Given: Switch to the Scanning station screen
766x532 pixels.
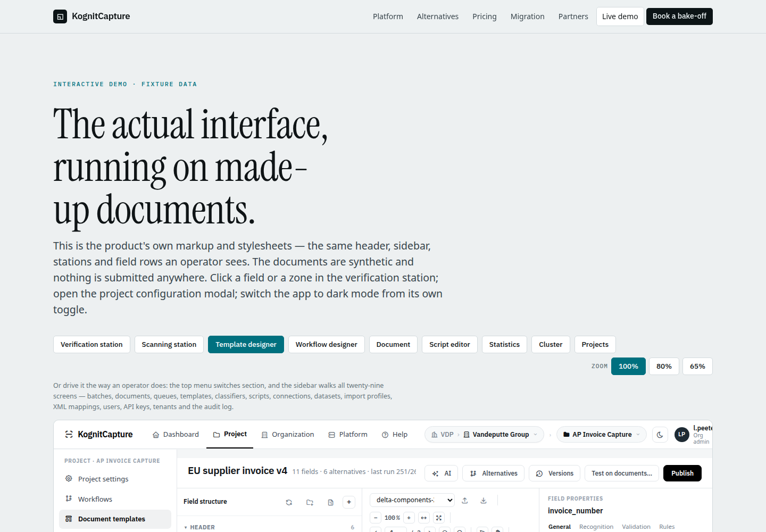Looking at the screenshot, I should pos(169,345).
